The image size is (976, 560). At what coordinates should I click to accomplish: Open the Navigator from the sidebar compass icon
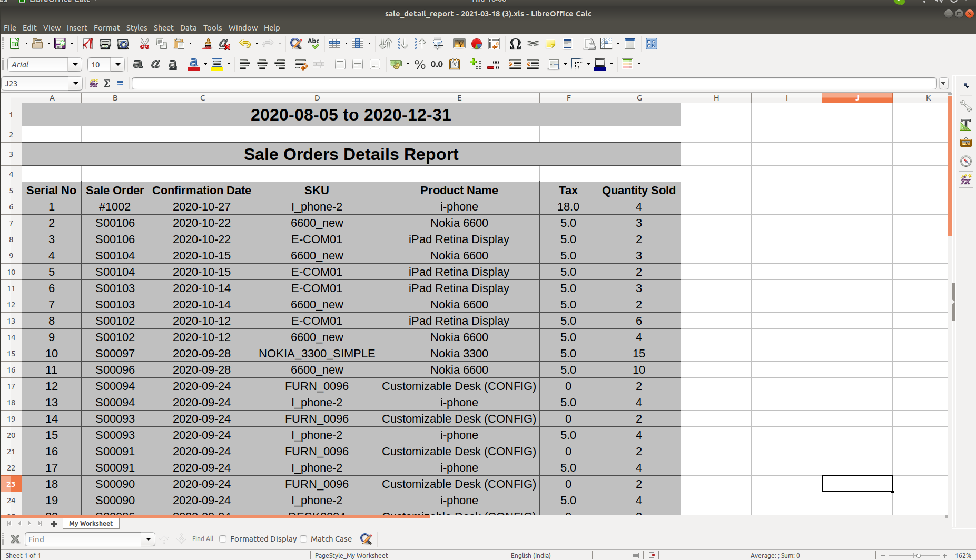[x=966, y=161]
